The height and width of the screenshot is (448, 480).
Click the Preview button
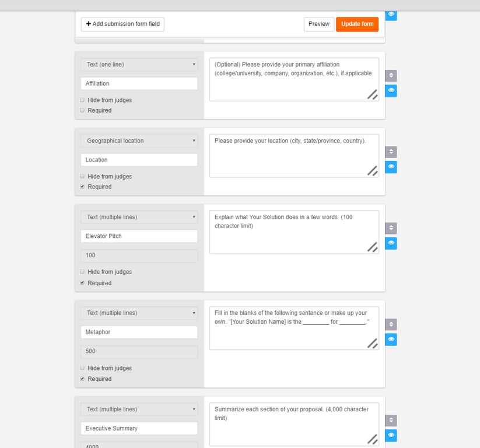point(318,24)
